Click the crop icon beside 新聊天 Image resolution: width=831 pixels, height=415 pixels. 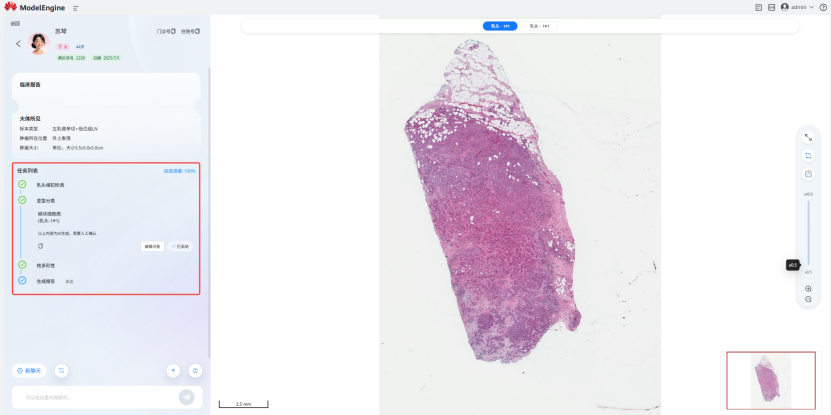pos(61,371)
